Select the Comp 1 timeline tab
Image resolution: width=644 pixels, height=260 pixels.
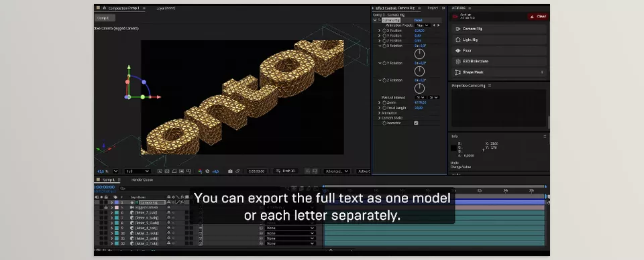pyautogui.click(x=109, y=180)
